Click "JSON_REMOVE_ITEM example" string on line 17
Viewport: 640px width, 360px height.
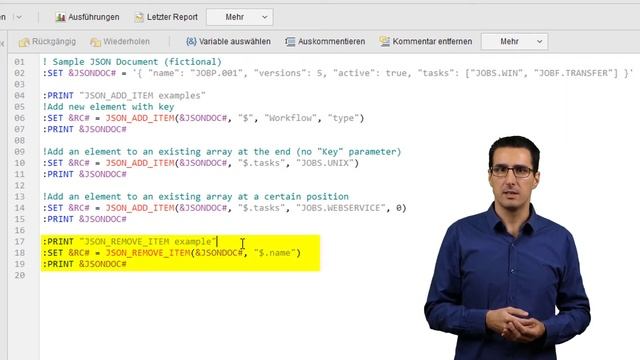pos(148,242)
